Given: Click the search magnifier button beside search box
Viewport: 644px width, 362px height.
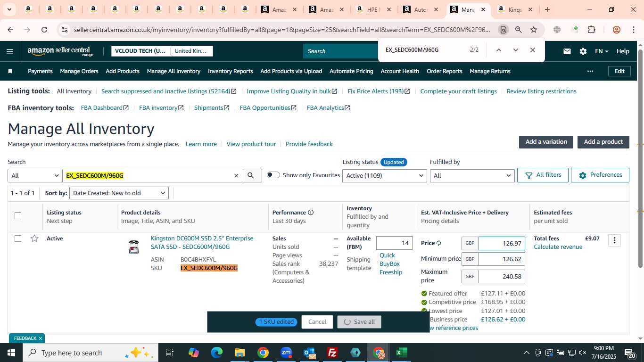Looking at the screenshot, I should pos(252,175).
